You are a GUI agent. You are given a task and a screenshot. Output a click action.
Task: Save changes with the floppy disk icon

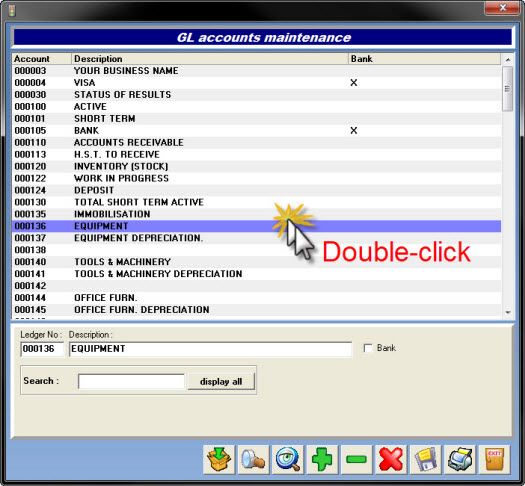coord(425,460)
